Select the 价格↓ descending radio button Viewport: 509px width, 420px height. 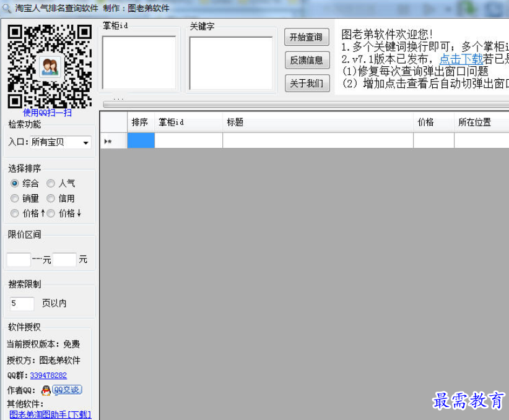51,213
